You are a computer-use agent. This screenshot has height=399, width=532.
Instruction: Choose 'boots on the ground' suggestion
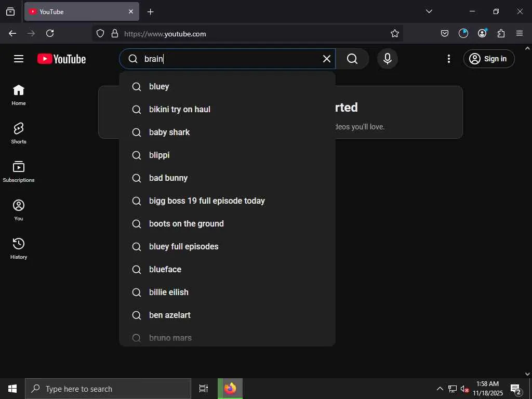[x=228, y=224]
